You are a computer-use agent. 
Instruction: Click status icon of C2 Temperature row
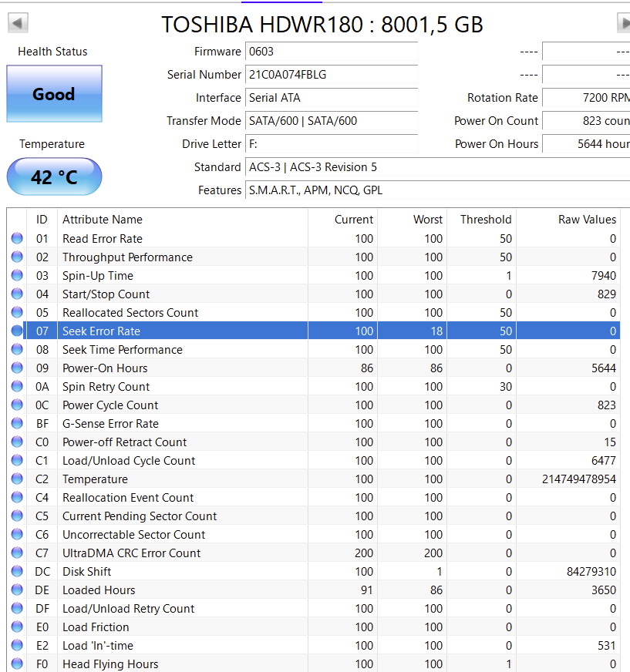[17, 479]
